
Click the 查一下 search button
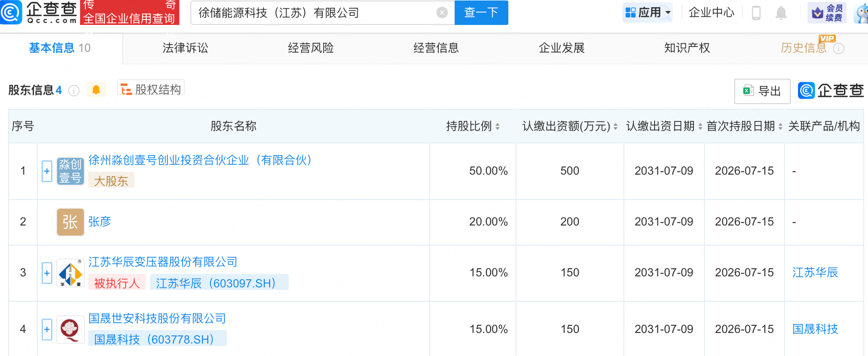(481, 13)
